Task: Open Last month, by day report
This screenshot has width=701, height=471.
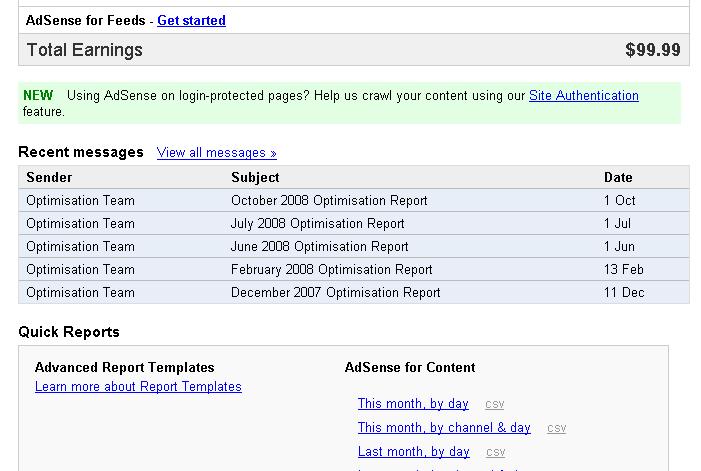Action: [x=413, y=452]
